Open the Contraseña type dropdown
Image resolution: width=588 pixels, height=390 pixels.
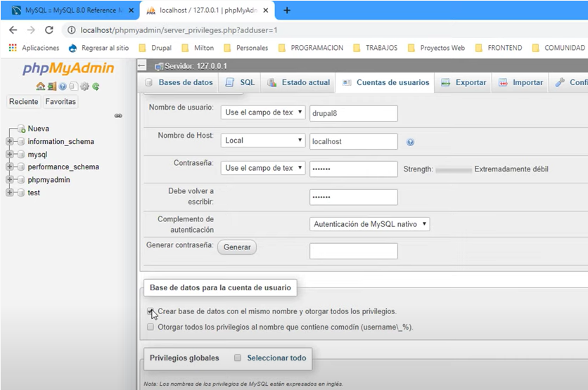(x=263, y=168)
